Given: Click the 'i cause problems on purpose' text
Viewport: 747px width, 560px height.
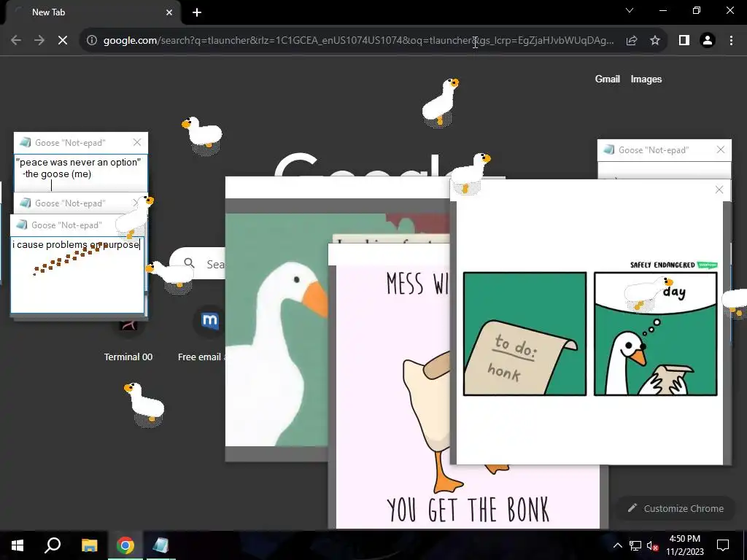Looking at the screenshot, I should click(x=76, y=245).
